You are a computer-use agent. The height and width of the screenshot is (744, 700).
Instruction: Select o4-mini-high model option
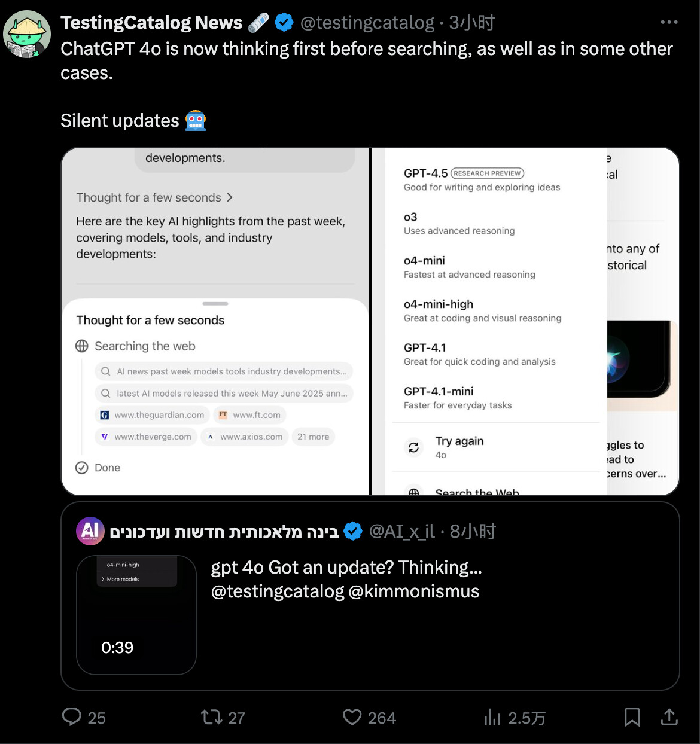coord(482,310)
